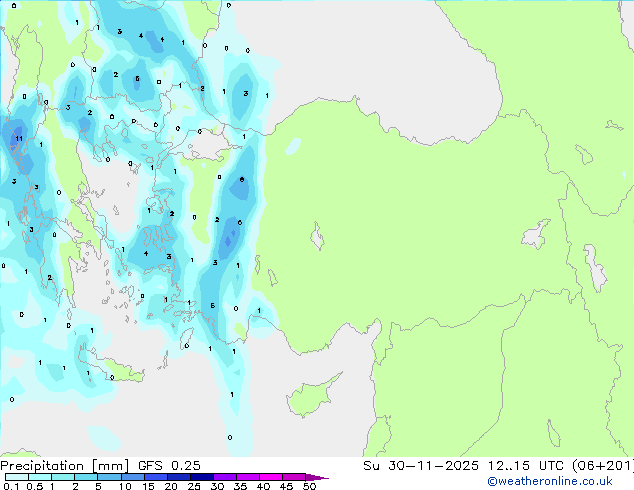
Task: Click the 20–25 mm legend swatch
Action: click(179, 477)
